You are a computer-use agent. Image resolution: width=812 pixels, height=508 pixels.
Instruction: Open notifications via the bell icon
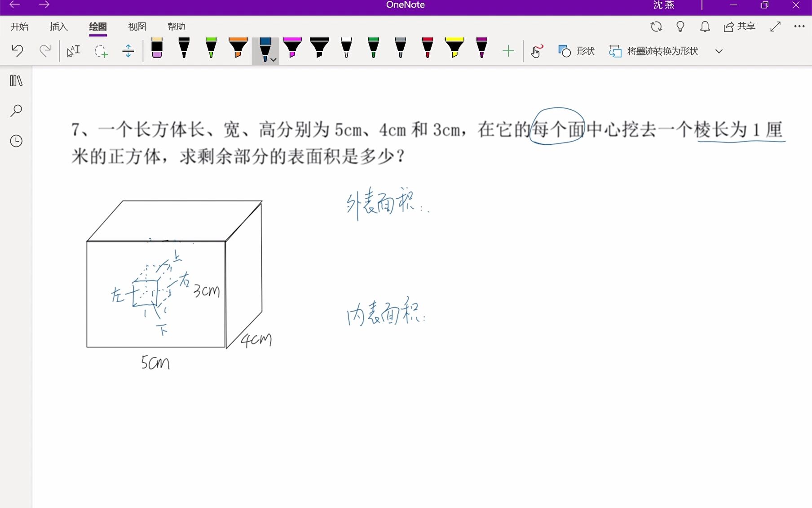click(x=704, y=27)
